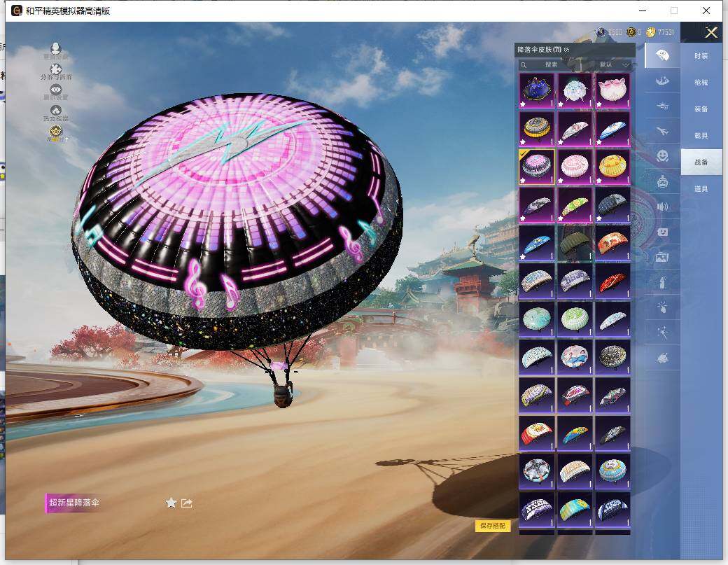
Task: Select the yellow round parachute thumbnail
Action: (x=612, y=165)
